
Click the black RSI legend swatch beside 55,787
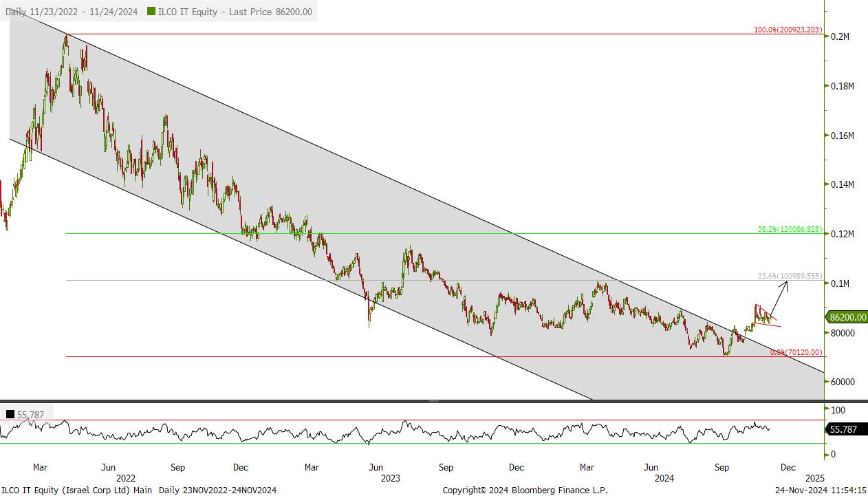[10, 414]
